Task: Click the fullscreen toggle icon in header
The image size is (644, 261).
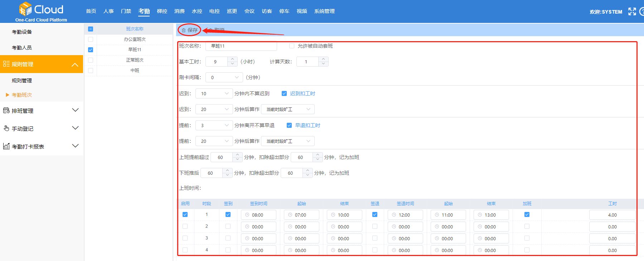Action: (632, 11)
